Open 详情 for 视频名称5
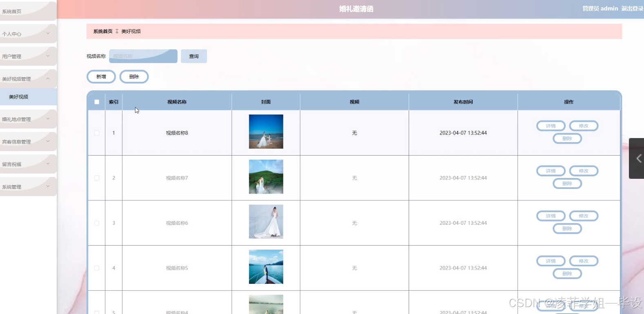This screenshot has width=644, height=314. click(551, 261)
